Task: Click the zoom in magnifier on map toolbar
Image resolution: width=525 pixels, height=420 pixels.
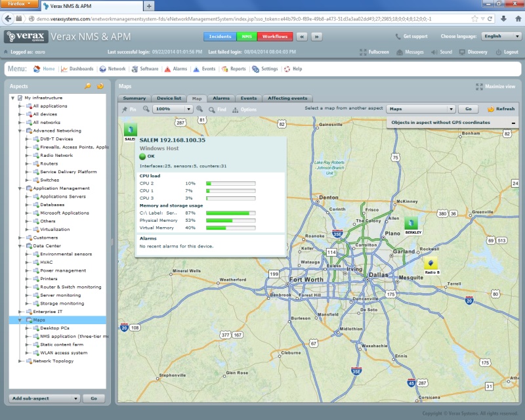Action: [x=199, y=109]
